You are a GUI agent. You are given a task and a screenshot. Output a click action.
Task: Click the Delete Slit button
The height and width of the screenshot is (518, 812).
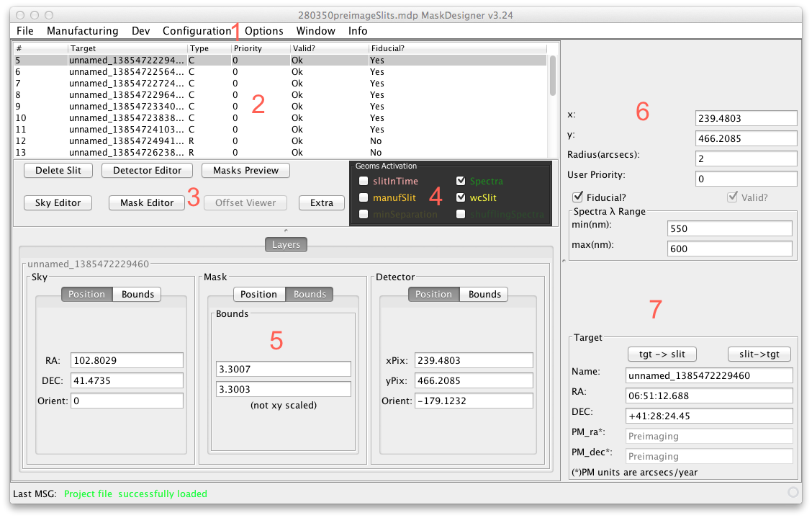click(x=58, y=171)
